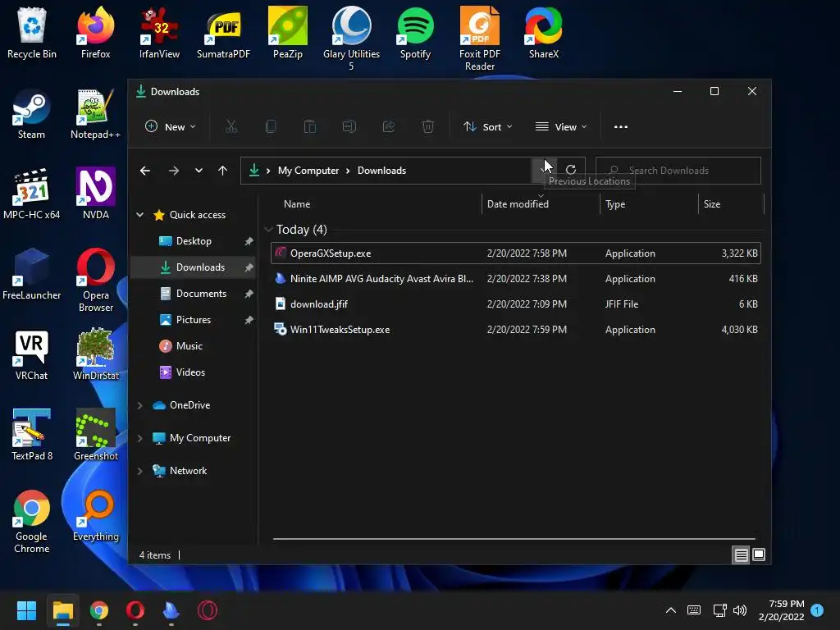Select the Notepad++ desktop icon

tap(95, 114)
